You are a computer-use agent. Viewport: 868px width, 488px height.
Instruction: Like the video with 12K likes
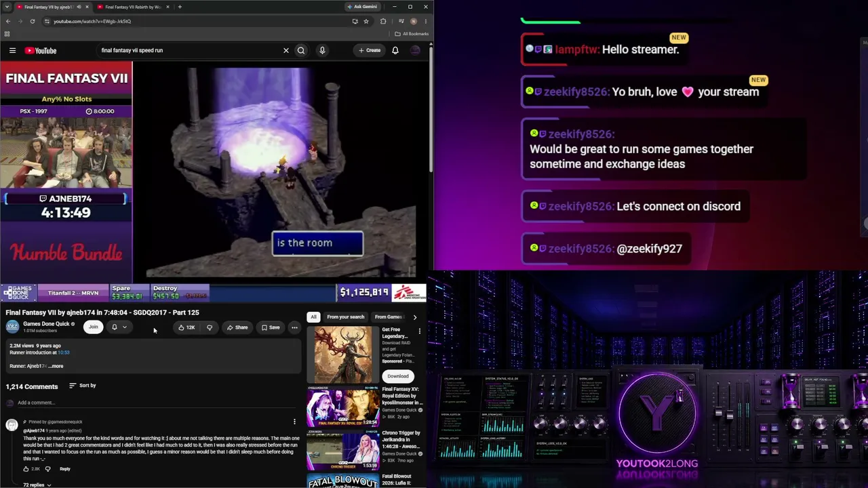click(186, 327)
